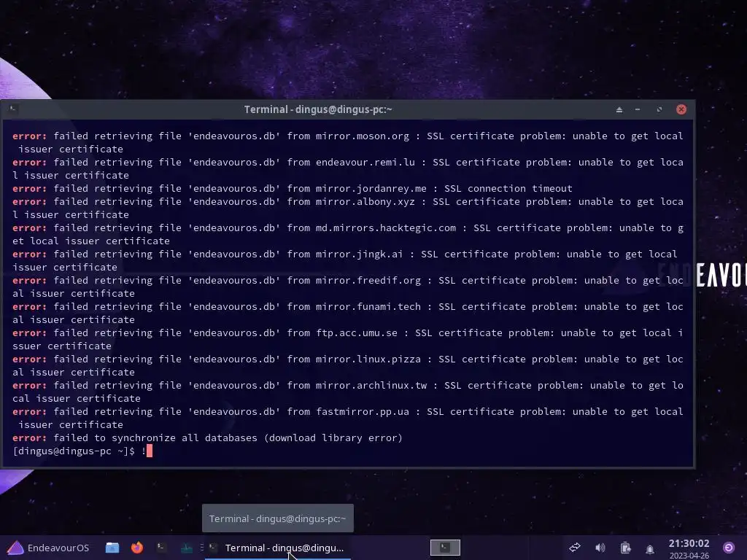Click the Terminal title bar text
This screenshot has height=560, width=747.
(318, 109)
